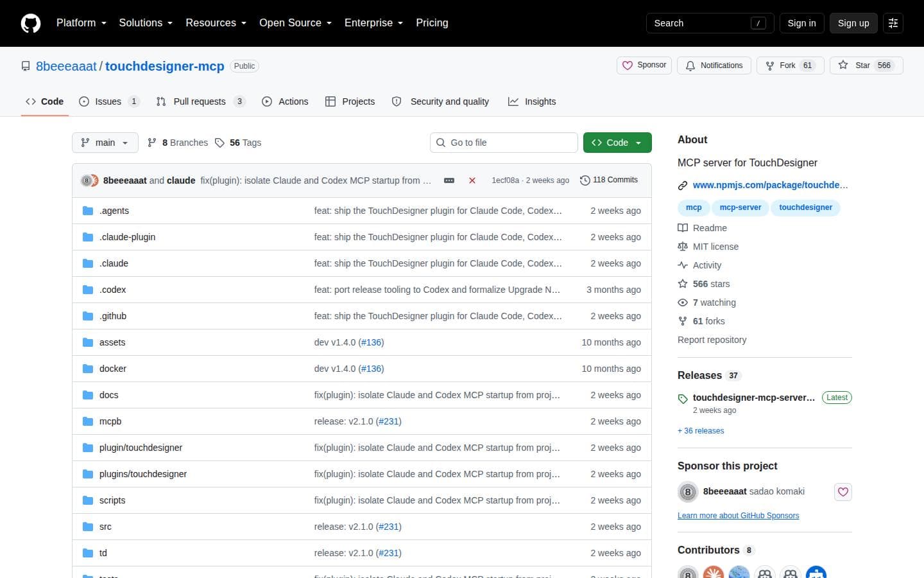Click the mcp-server topic tag
924x578 pixels.
740,207
